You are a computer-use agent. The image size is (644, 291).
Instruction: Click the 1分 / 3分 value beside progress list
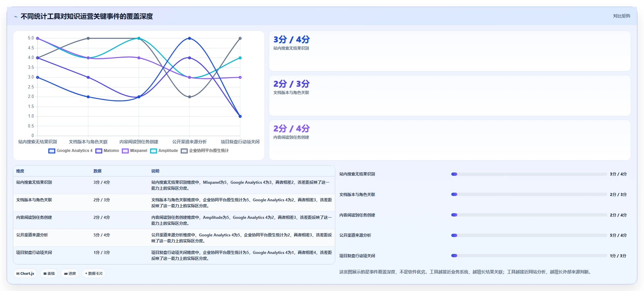(618, 256)
